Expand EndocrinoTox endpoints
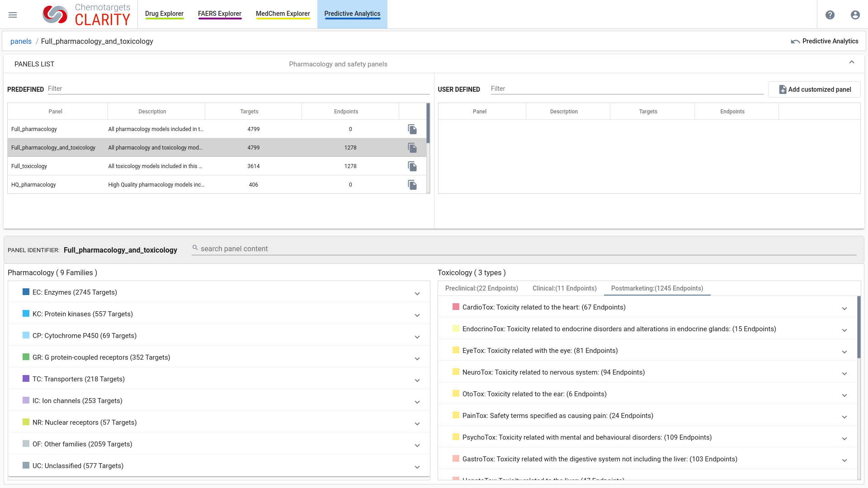The image size is (868, 488). (844, 330)
